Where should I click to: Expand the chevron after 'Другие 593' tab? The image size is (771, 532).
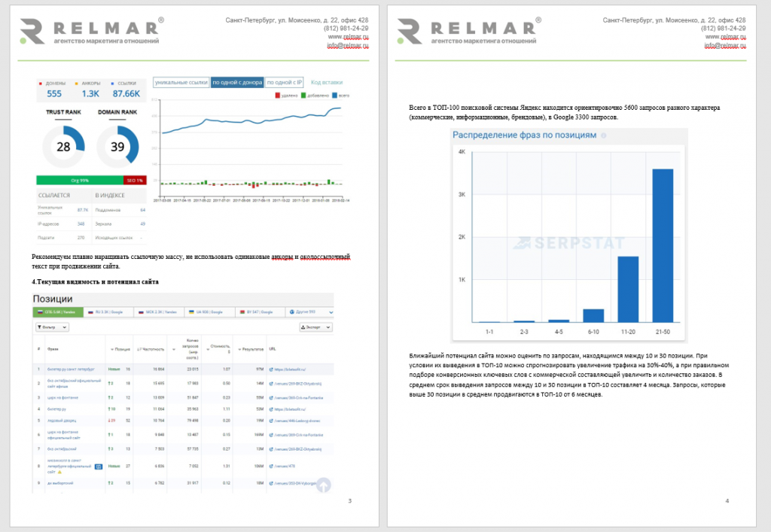tap(331, 312)
